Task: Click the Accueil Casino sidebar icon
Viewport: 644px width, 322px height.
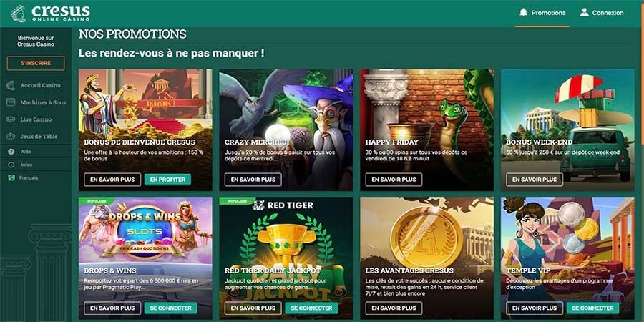Action: (11, 85)
